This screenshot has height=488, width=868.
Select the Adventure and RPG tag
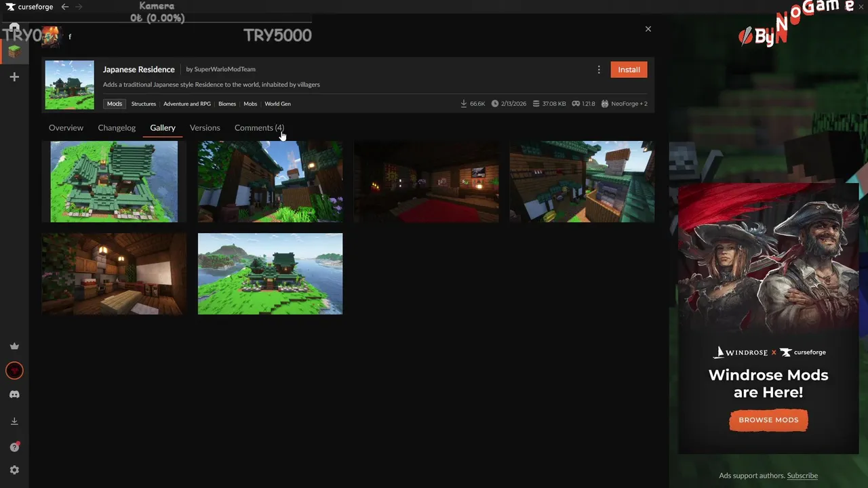(x=187, y=104)
